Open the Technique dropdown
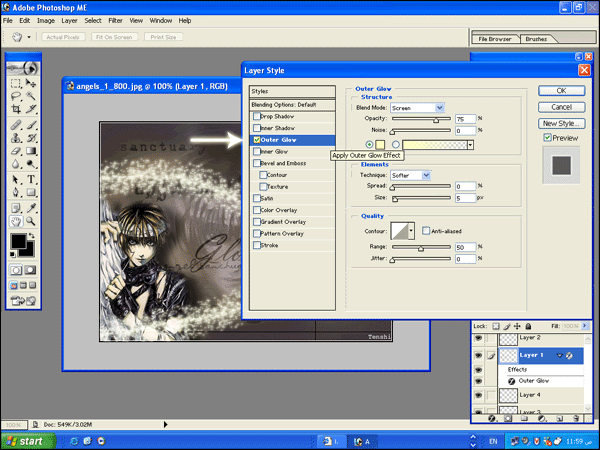 (x=426, y=175)
